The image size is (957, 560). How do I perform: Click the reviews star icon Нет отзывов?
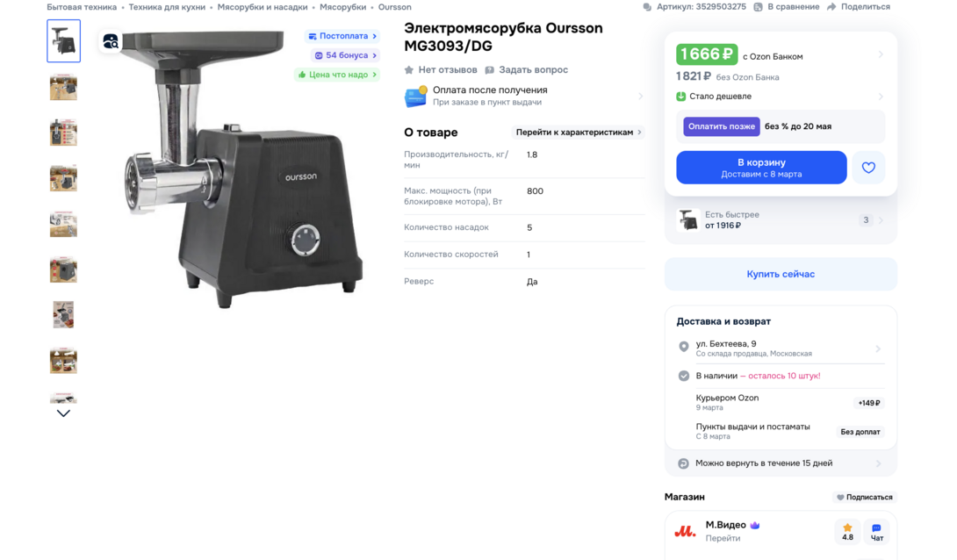click(x=409, y=70)
